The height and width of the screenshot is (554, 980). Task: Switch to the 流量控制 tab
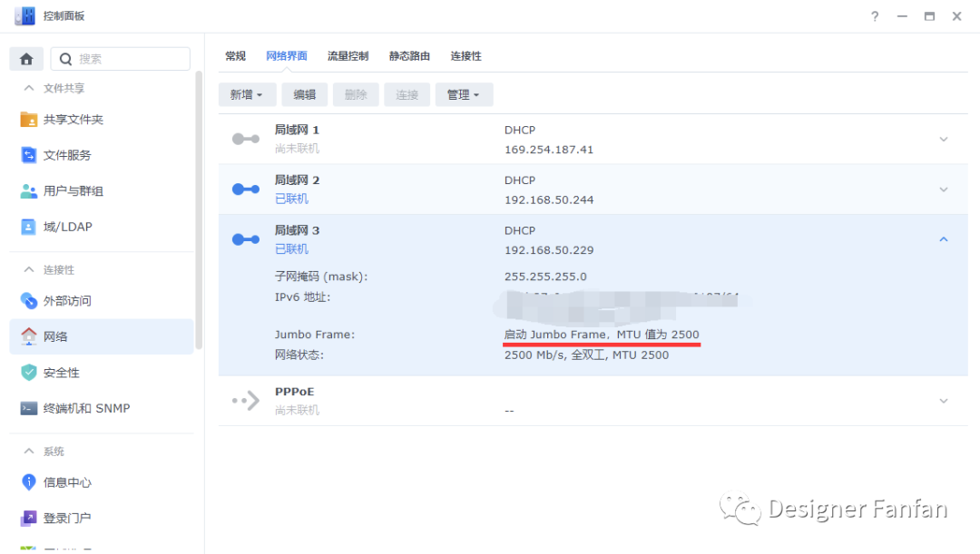[348, 55]
